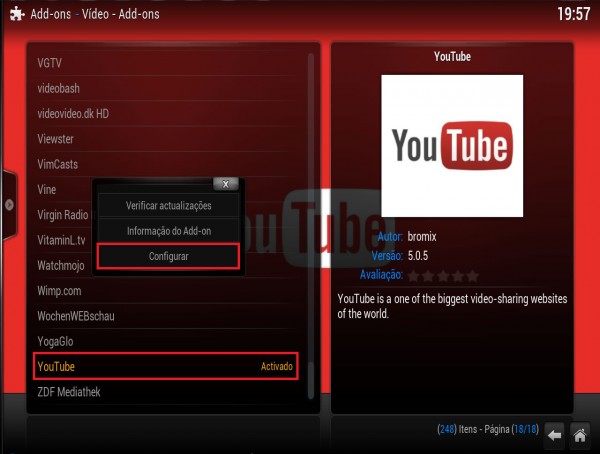Viewport: 600px width, 454px height.
Task: Click the YouTube description text
Action: [x=452, y=306]
